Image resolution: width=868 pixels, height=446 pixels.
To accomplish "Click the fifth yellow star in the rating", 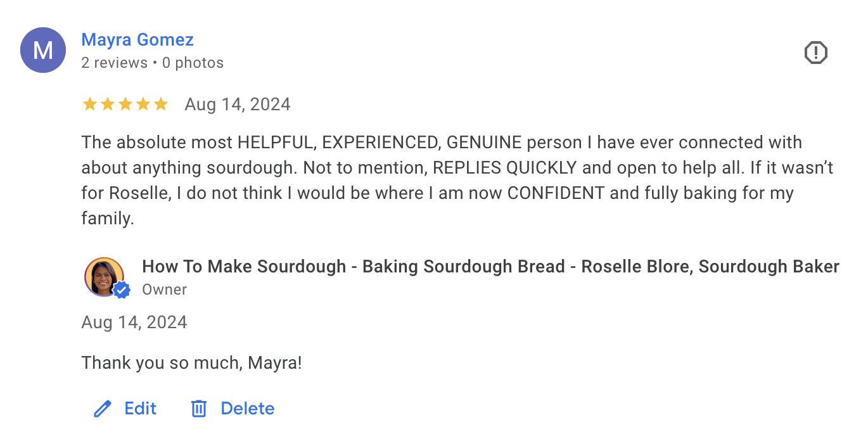I will tap(161, 104).
